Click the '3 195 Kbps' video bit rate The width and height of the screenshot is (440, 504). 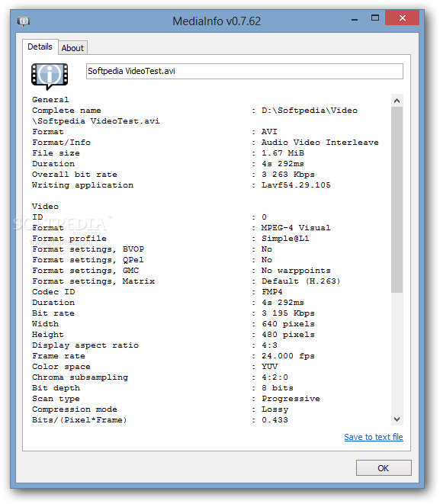tap(287, 313)
